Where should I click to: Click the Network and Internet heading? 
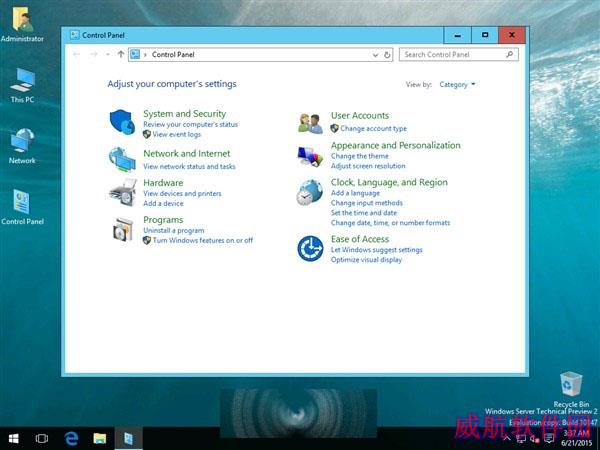click(187, 153)
